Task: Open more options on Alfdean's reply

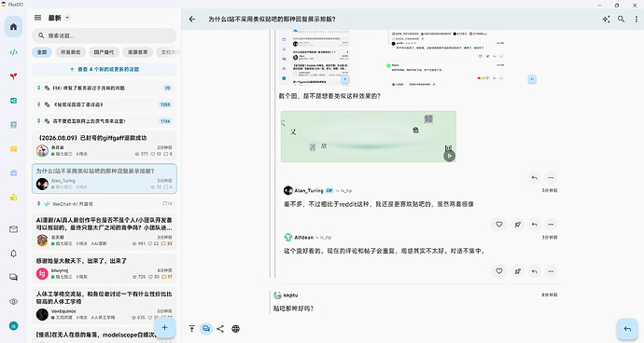Action: [551, 271]
